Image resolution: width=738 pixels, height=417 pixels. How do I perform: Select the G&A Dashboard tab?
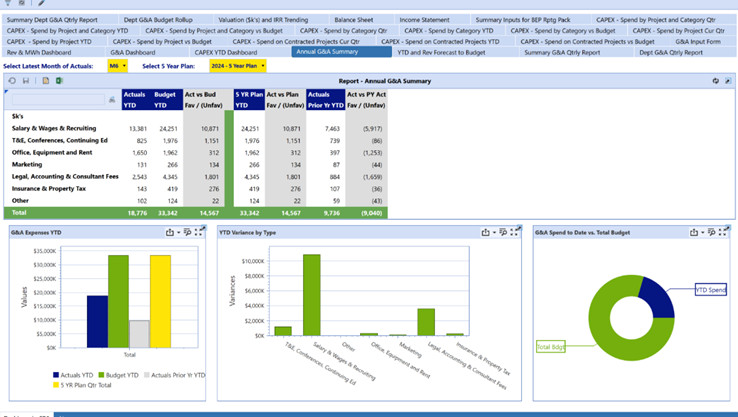pos(132,52)
